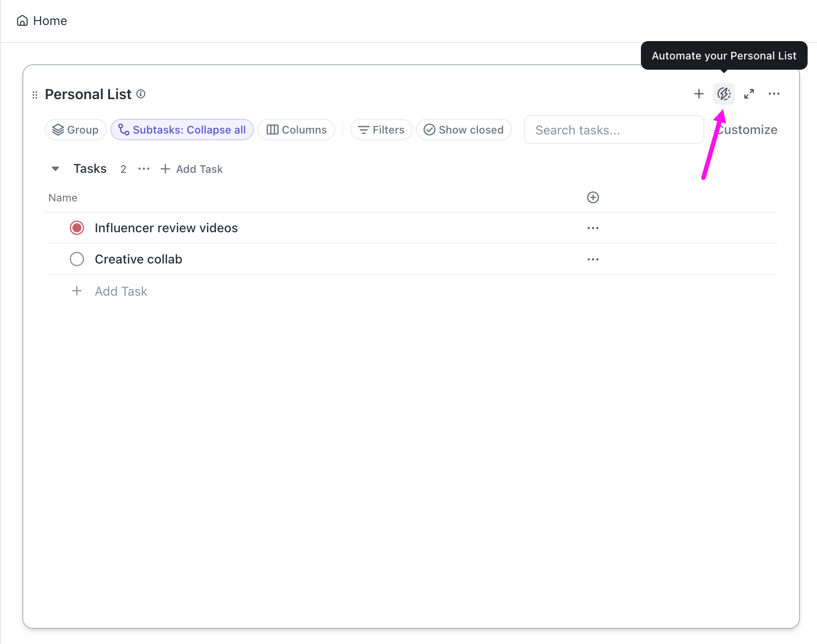
Task: Click red status circle of Influencer review videos
Action: click(x=77, y=228)
